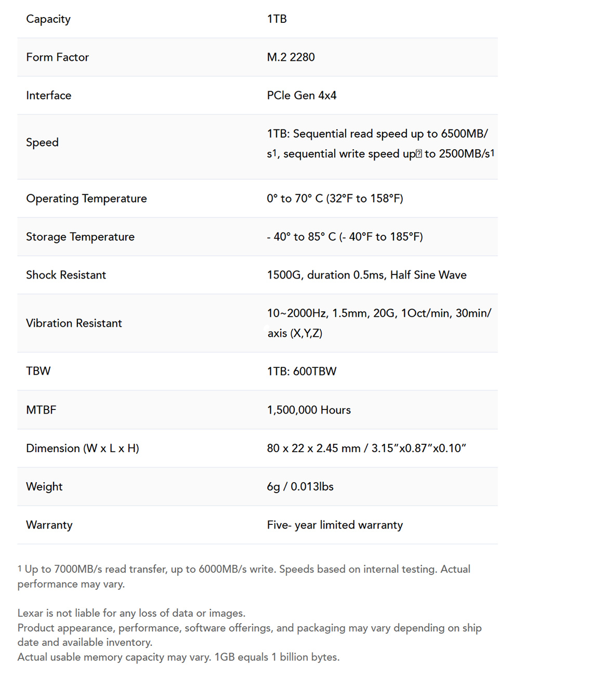Click the sequential read speed description
The height and width of the screenshot is (675, 616).
(x=381, y=143)
